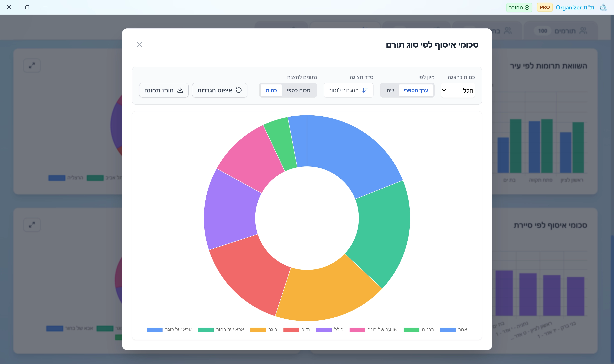Expand the top-left background chart
This screenshot has height=364, width=614.
[x=32, y=65]
